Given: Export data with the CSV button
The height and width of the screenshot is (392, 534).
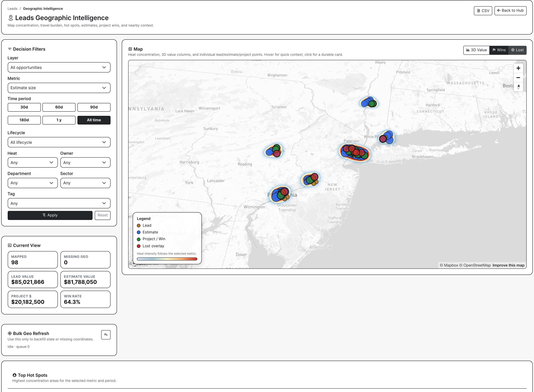Looking at the screenshot, I should 483,11.
